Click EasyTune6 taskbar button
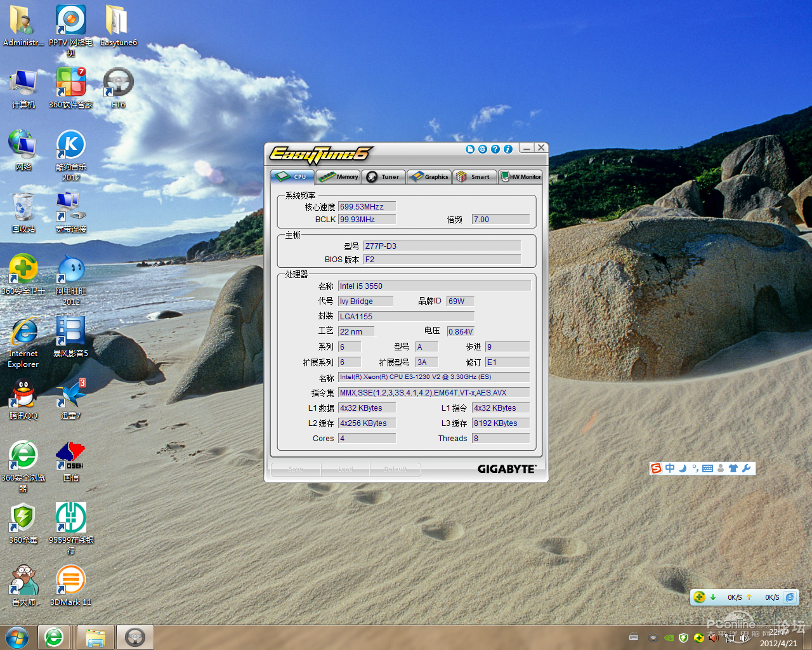 pos(135,637)
